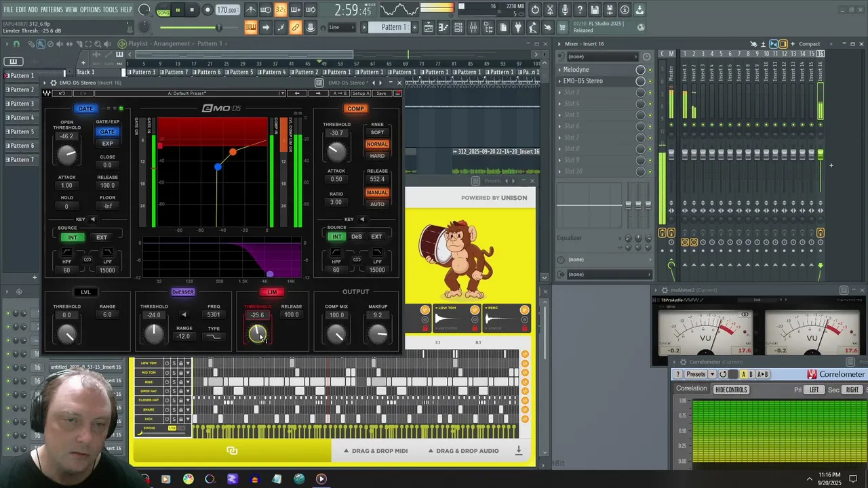Toggle the LIM limiter section button
868x488 pixels.
272,292
